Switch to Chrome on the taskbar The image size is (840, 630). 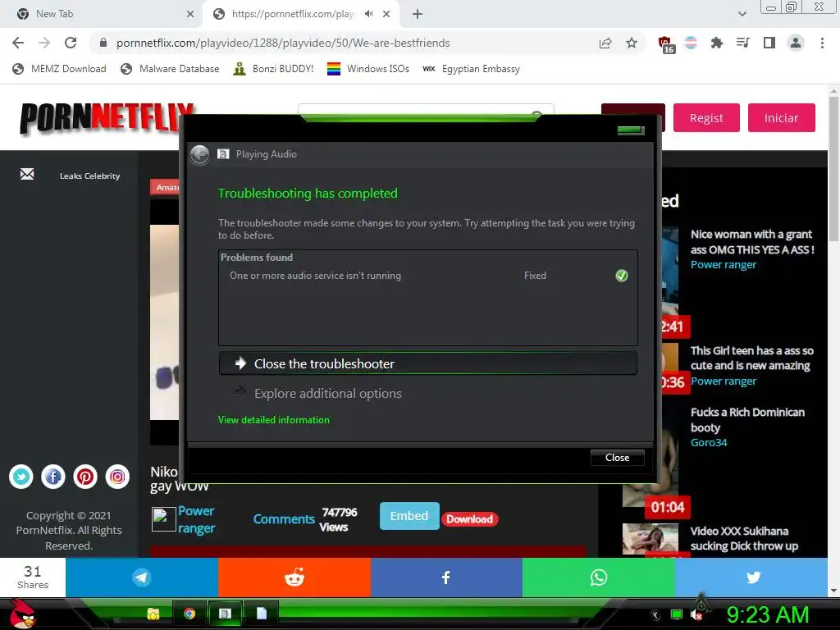point(189,614)
